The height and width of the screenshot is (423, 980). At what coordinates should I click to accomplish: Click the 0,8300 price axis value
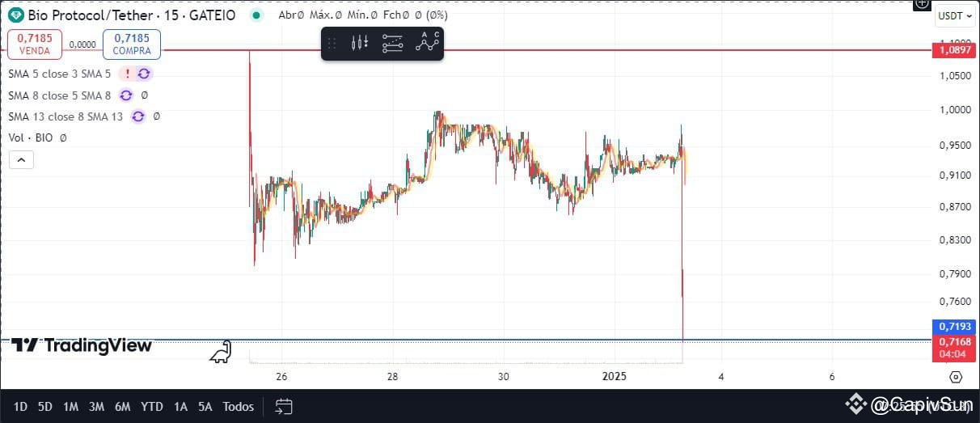(955, 240)
